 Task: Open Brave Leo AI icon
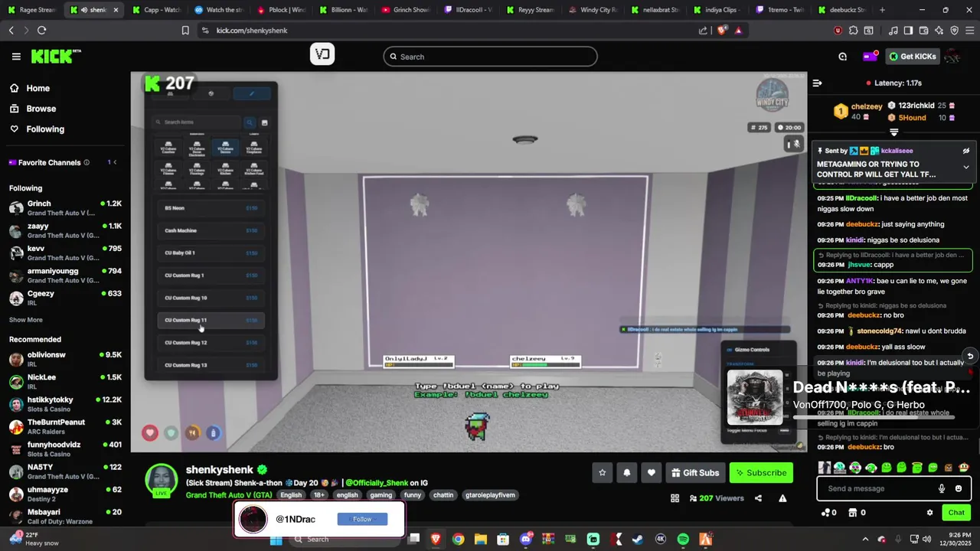[x=939, y=30]
